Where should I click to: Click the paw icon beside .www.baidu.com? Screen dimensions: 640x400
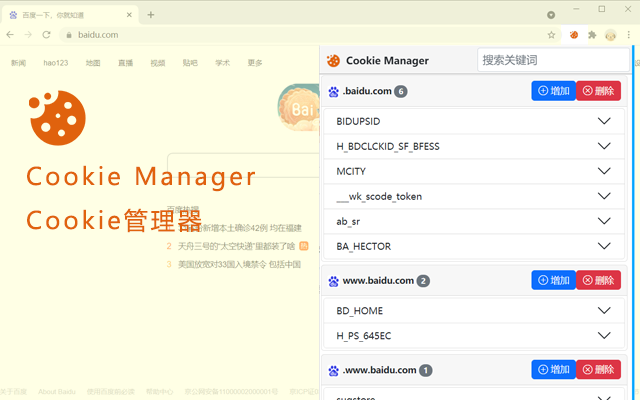[x=333, y=371]
